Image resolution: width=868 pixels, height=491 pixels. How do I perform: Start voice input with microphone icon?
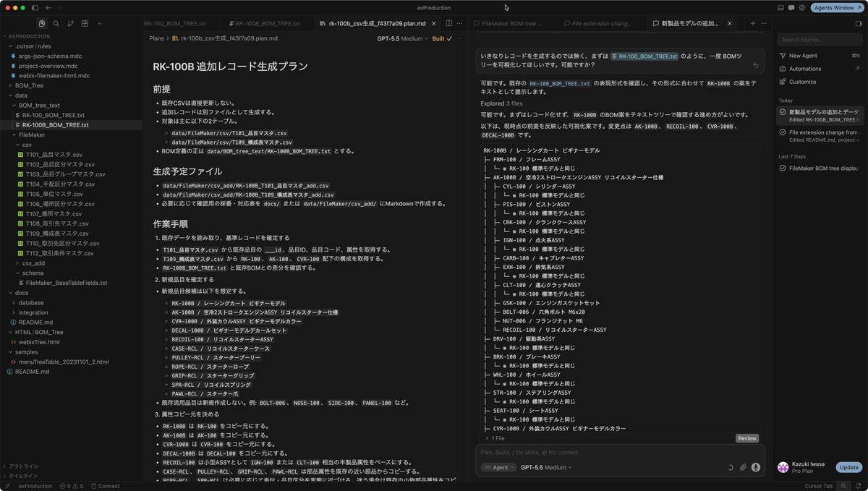[x=756, y=467]
